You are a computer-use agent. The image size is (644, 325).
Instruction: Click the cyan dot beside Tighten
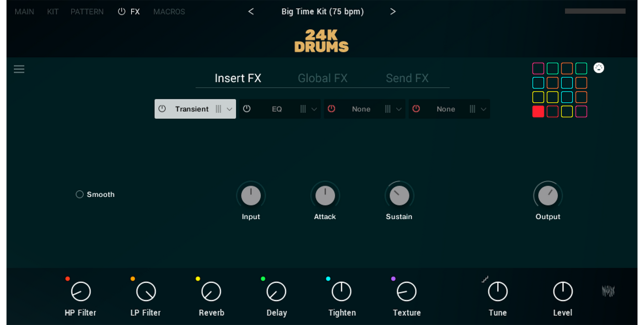point(328,279)
